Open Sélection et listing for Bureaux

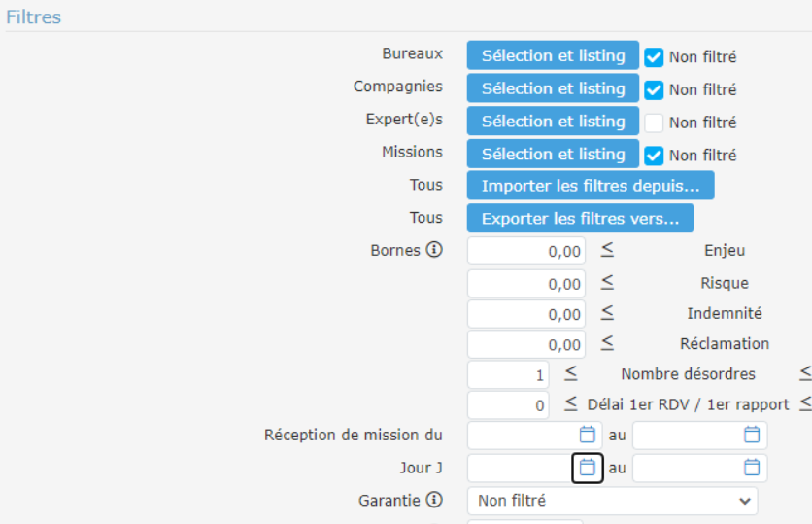point(553,55)
